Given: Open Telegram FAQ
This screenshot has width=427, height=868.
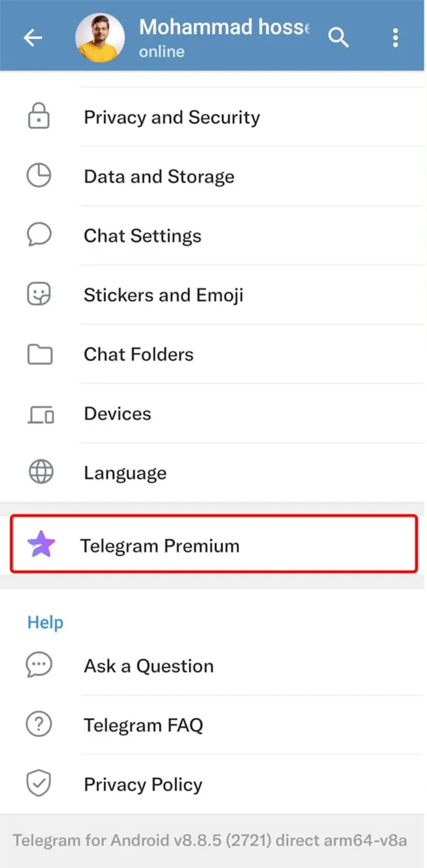Looking at the screenshot, I should coord(212,725).
